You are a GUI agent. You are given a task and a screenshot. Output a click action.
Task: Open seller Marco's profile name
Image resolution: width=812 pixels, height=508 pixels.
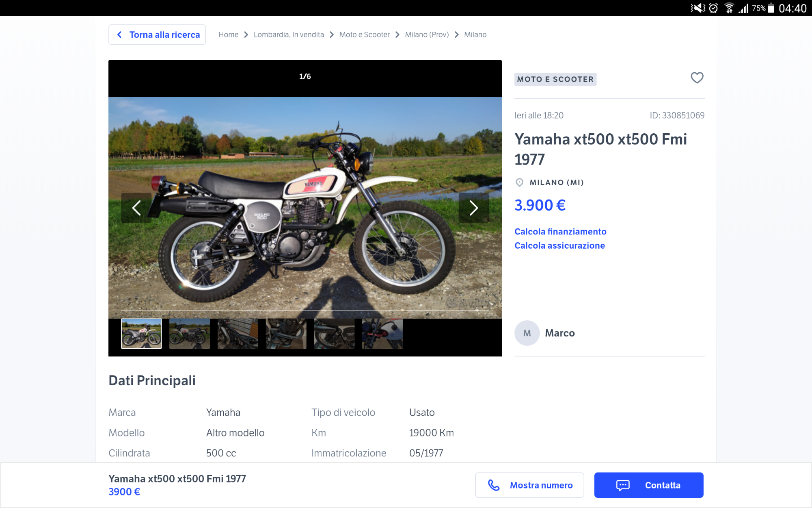[x=559, y=333]
